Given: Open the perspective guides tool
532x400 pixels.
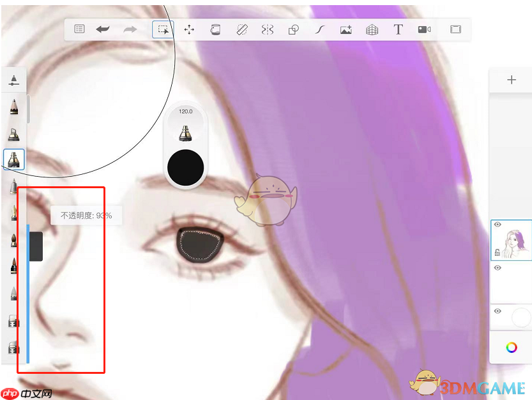Looking at the screenshot, I should click(372, 29).
